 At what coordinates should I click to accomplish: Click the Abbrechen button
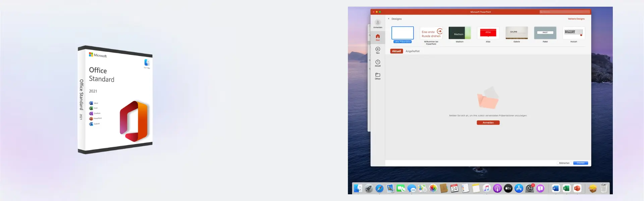[564, 163]
